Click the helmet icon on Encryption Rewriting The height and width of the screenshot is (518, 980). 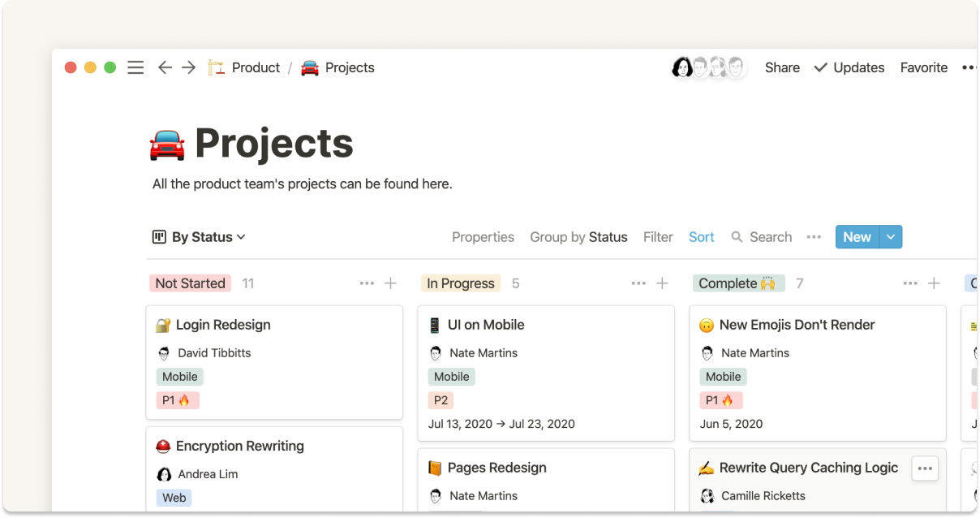click(163, 446)
